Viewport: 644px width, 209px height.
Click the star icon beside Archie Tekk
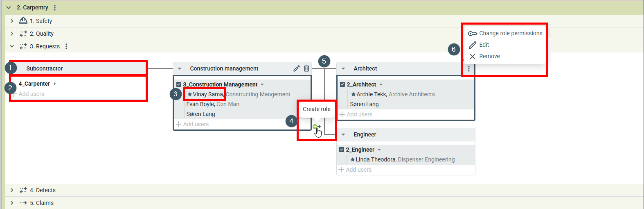pyautogui.click(x=353, y=94)
